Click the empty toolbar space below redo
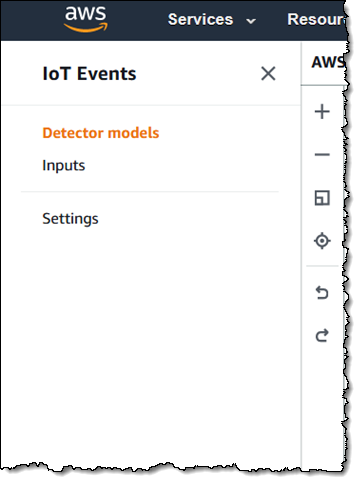This screenshot has width=360, height=482. pyautogui.click(x=322, y=400)
